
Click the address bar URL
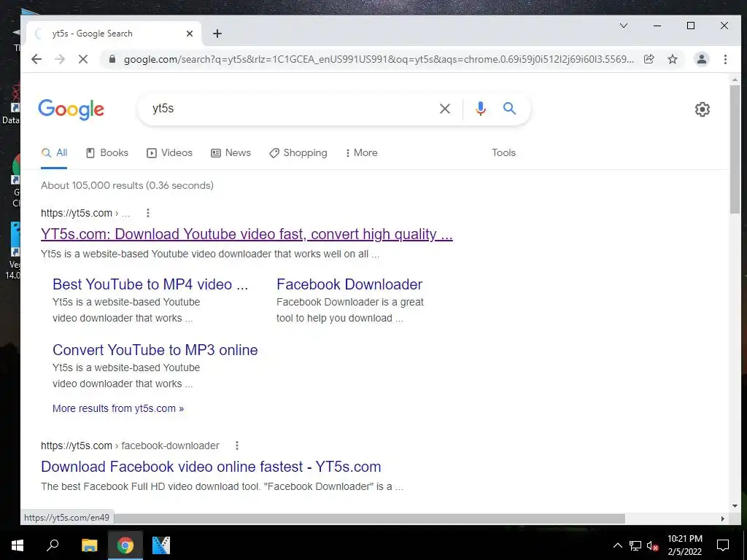click(379, 59)
